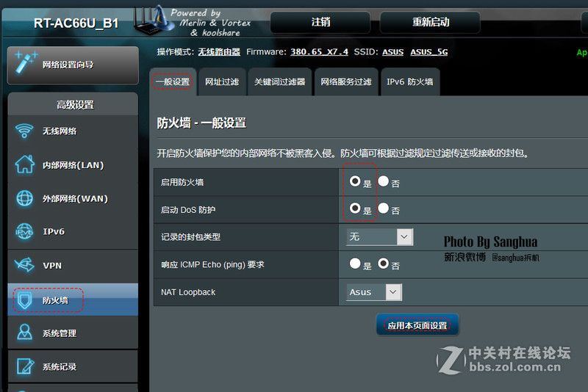Click the IPv6 globe icon
This screenshot has height=392, width=588.
(24, 231)
